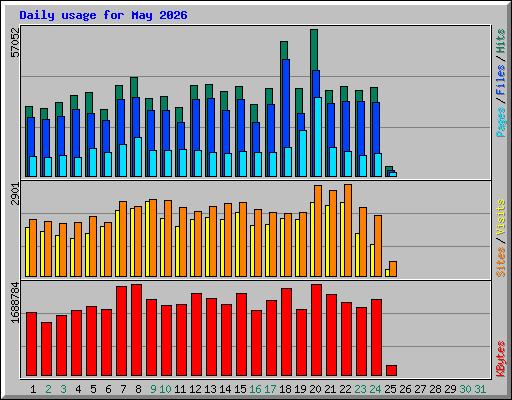Select day 5 on the x-axis
Screen dimensions: 512x400
coord(93,389)
